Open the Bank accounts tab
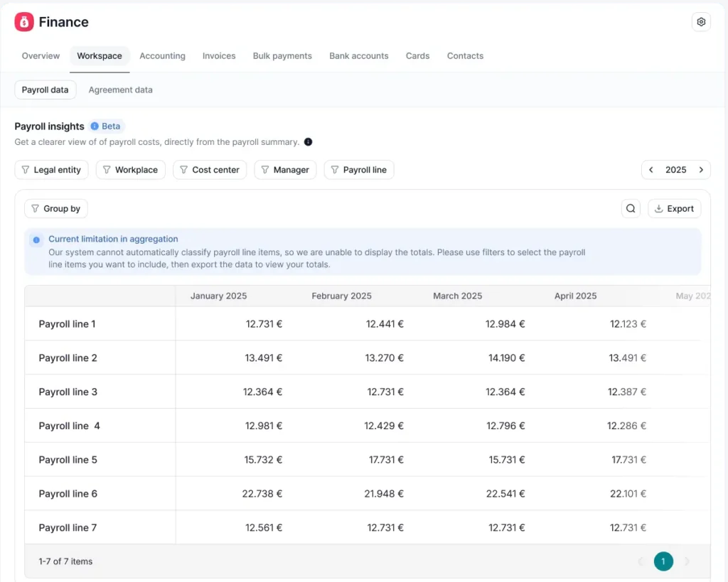Viewport: 728px width, 582px height. [x=359, y=55]
